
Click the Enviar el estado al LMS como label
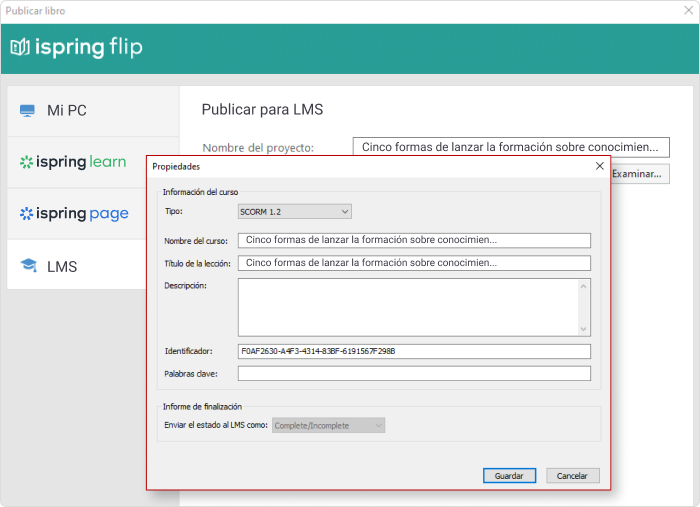[x=216, y=425]
